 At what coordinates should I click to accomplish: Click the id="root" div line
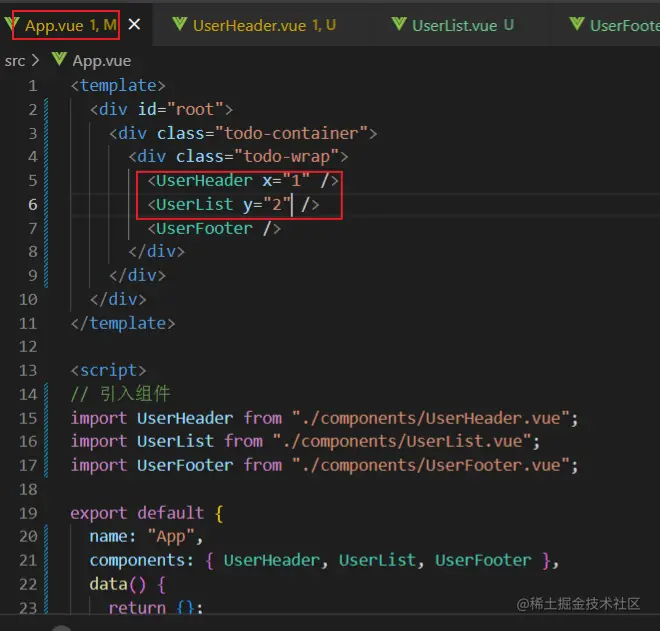161,109
